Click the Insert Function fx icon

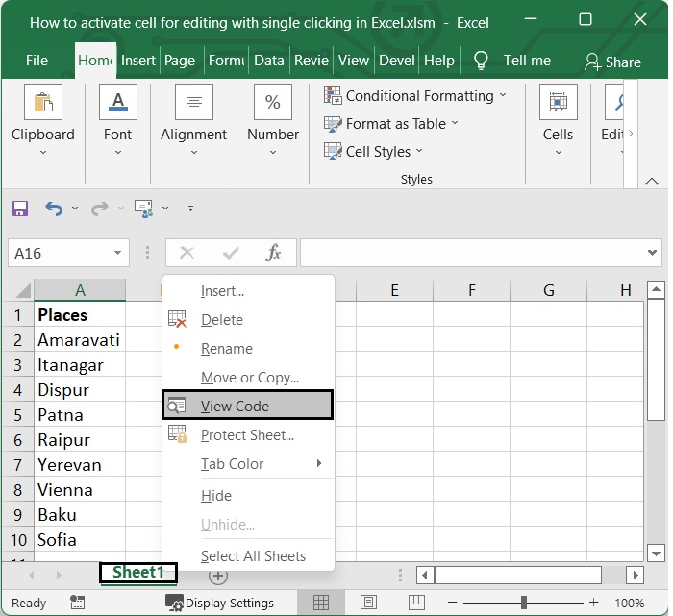point(274,254)
